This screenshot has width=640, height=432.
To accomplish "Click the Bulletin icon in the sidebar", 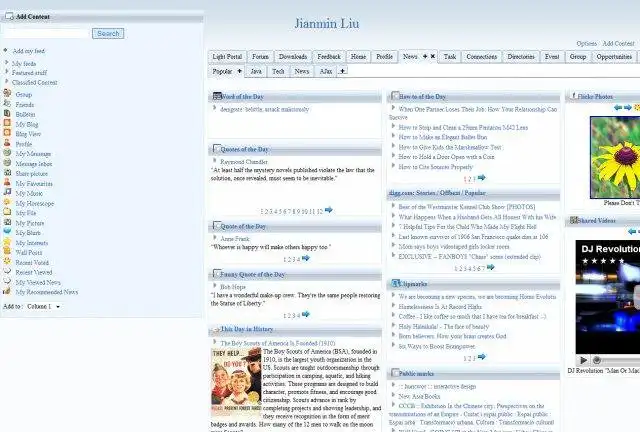I will 7,113.
